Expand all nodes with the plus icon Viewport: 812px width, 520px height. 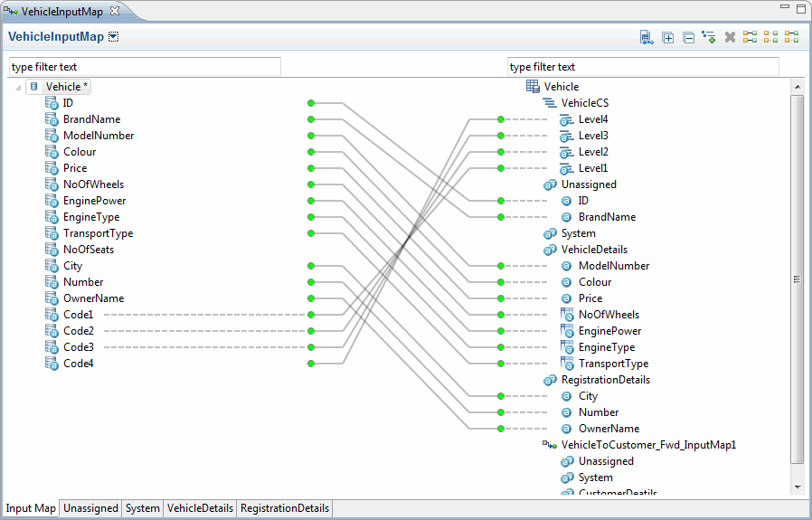click(668, 37)
